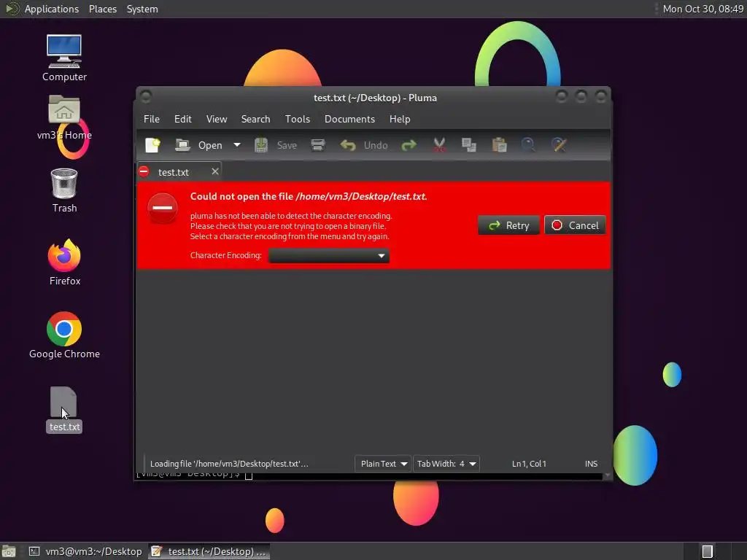Select the test.txt file on desktop
Screen dimensions: 747x560
tap(64, 410)
